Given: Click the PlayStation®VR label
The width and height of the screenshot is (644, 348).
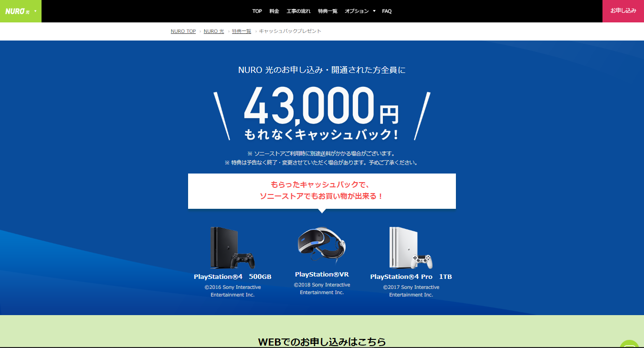Looking at the screenshot, I should click(322, 275).
